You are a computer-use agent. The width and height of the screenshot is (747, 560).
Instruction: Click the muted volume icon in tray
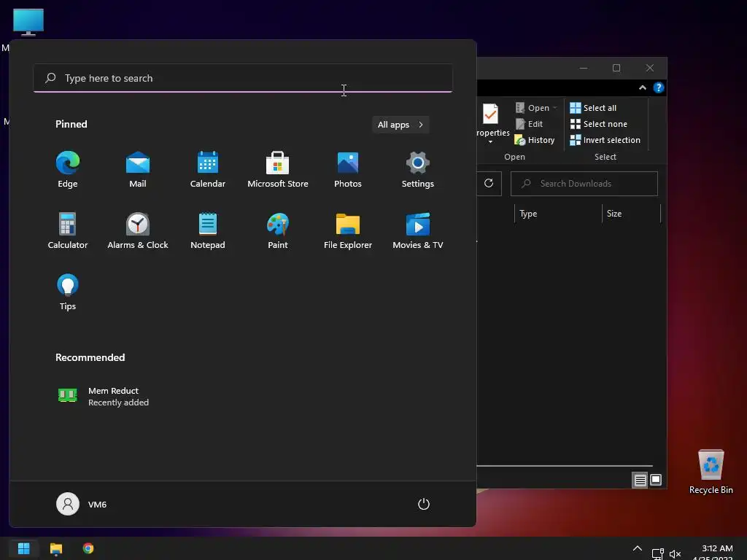675,553
